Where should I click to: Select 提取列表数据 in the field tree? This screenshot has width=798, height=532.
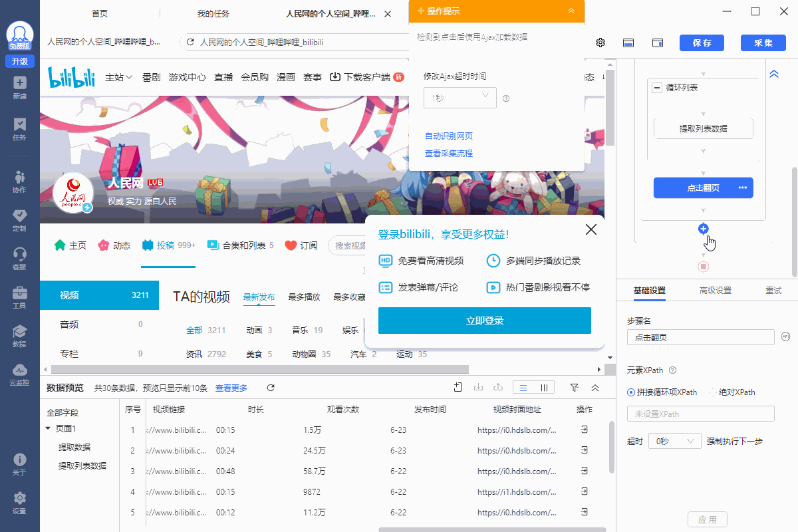82,465
